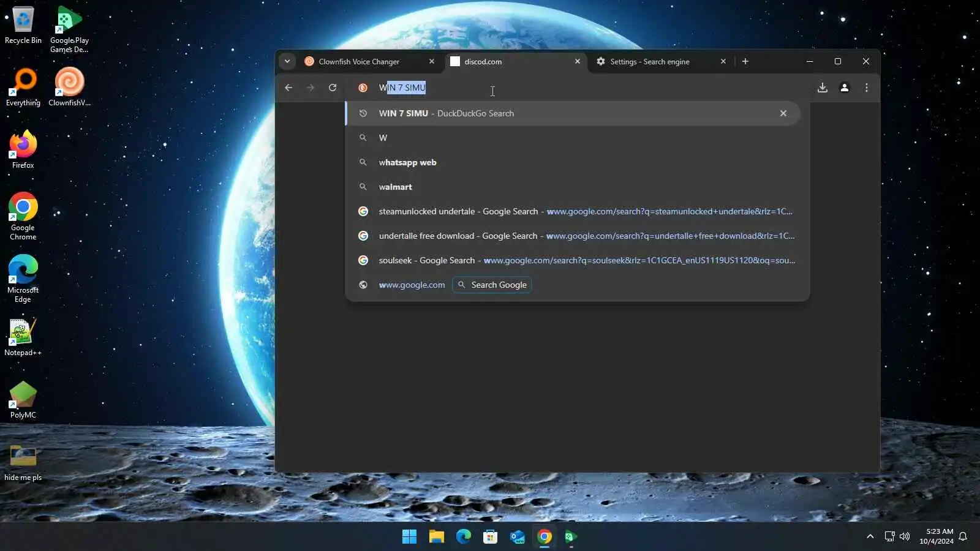Screen dimensions: 980x551
Task: Launch Edge from the taskbar
Action: (x=463, y=537)
